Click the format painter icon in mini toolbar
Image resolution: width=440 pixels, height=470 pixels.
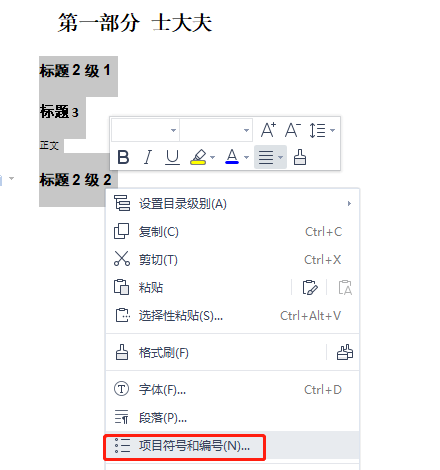[x=300, y=157]
